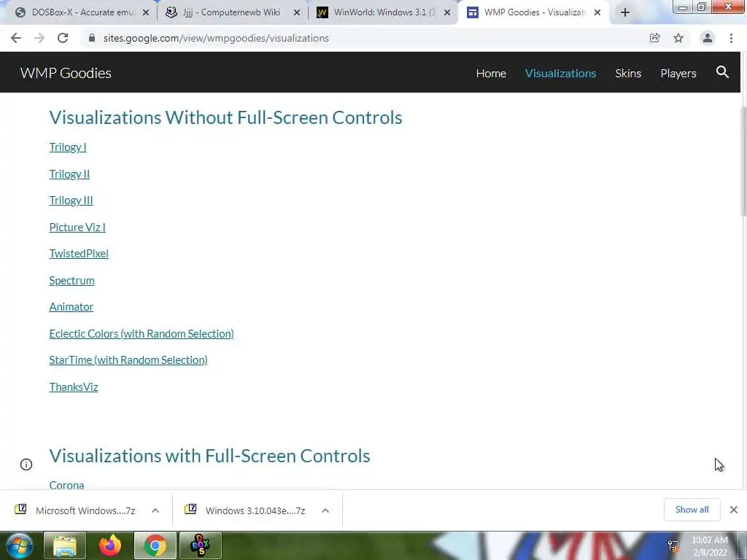Open the Corona link

point(66,485)
